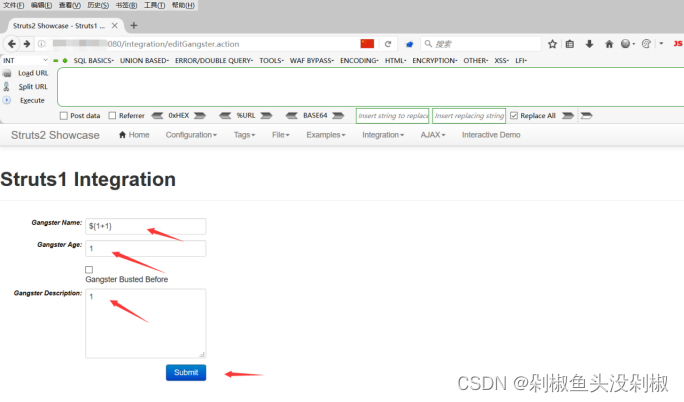Click the blue extension icon beside reload
684x402 pixels.
(x=409, y=44)
